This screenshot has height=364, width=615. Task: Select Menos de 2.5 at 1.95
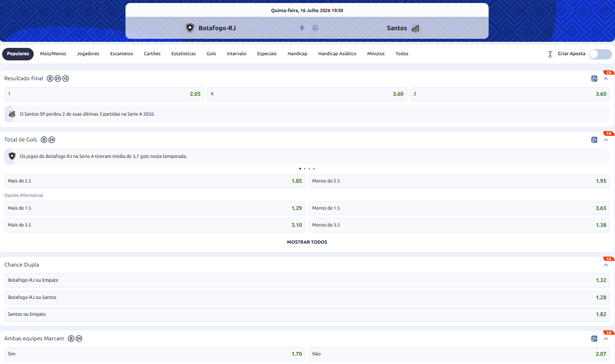click(x=459, y=181)
